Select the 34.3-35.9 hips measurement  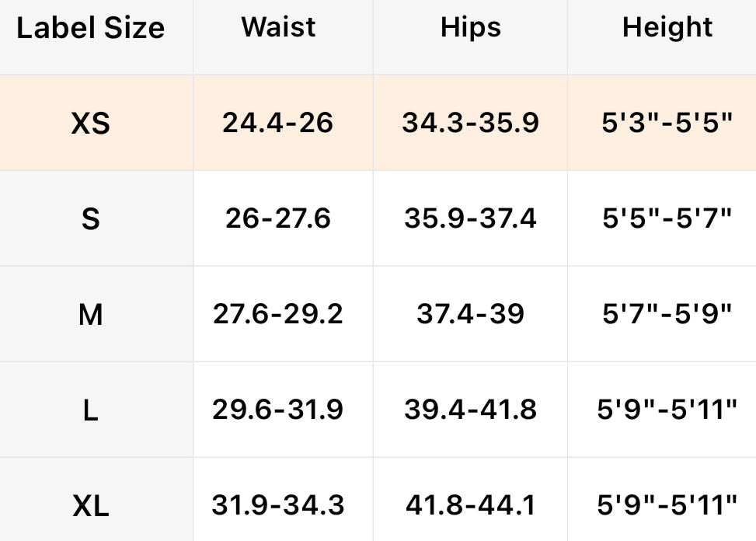(x=470, y=123)
